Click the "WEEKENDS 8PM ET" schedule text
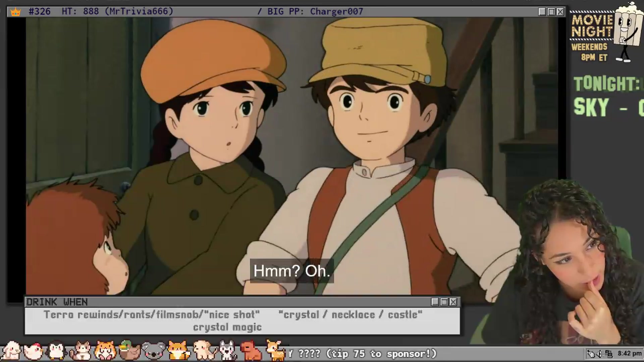The image size is (644, 362). [x=590, y=52]
